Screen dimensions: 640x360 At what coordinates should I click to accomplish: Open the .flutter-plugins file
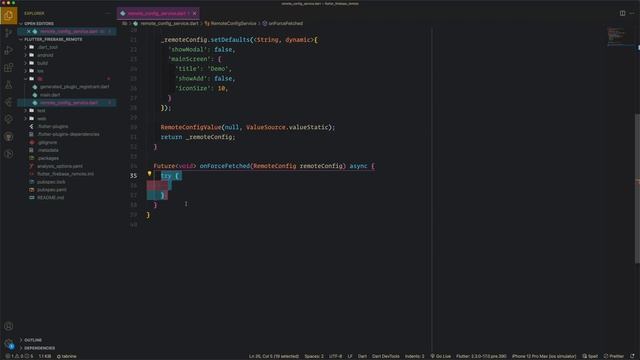click(x=53, y=127)
